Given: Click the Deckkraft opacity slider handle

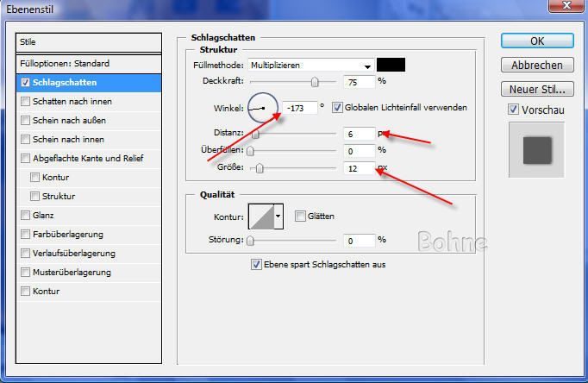Looking at the screenshot, I should pos(315,83).
